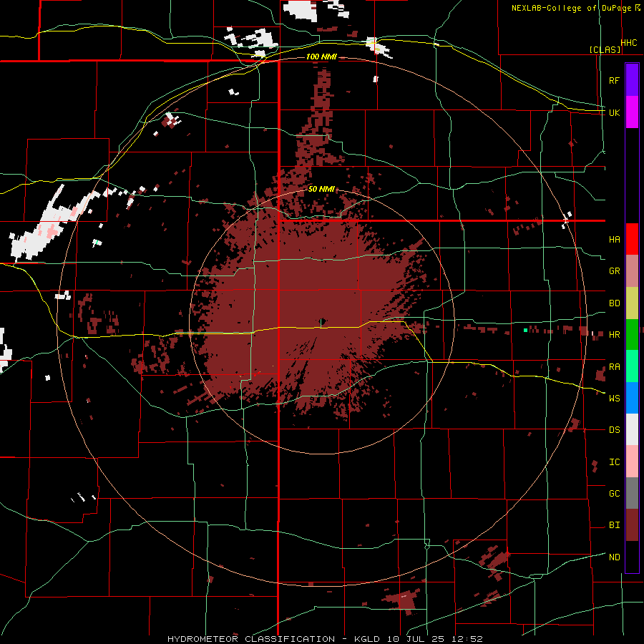Click the yellow BD legend color swatch
644x644 pixels.
[x=632, y=303]
